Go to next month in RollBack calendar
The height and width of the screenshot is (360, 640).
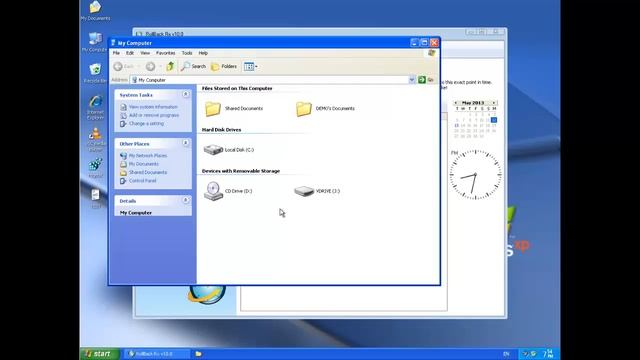[493, 103]
